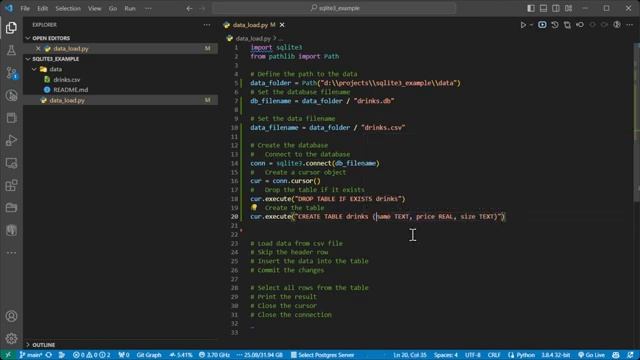Open run options dropdown arrow
Screen dimensions: 640x360
point(531,25)
